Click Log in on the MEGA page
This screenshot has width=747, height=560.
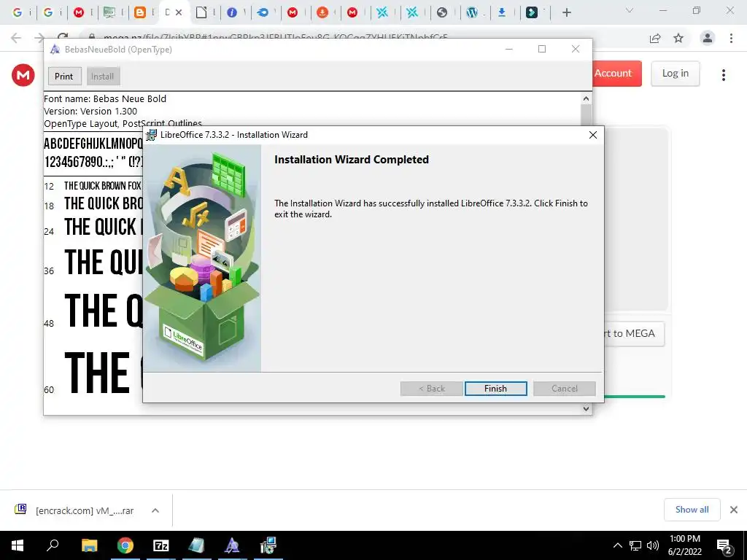point(675,74)
